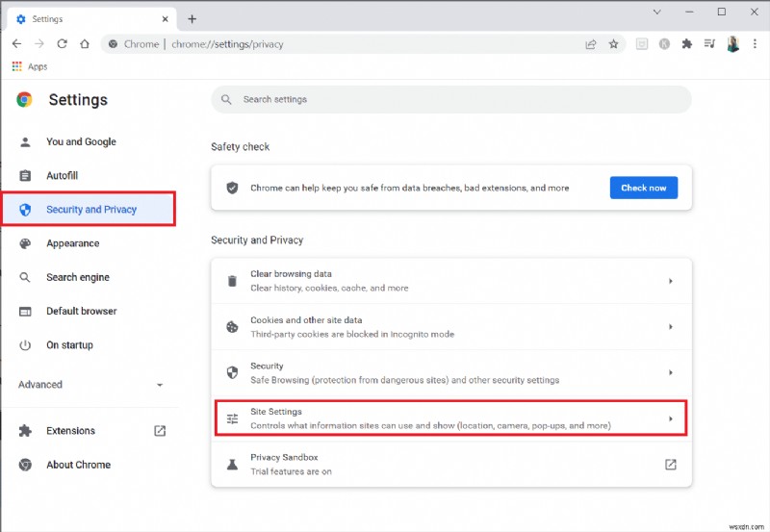770x532 pixels.
Task: Click the sliders icon beside Site Settings
Action: coord(232,418)
